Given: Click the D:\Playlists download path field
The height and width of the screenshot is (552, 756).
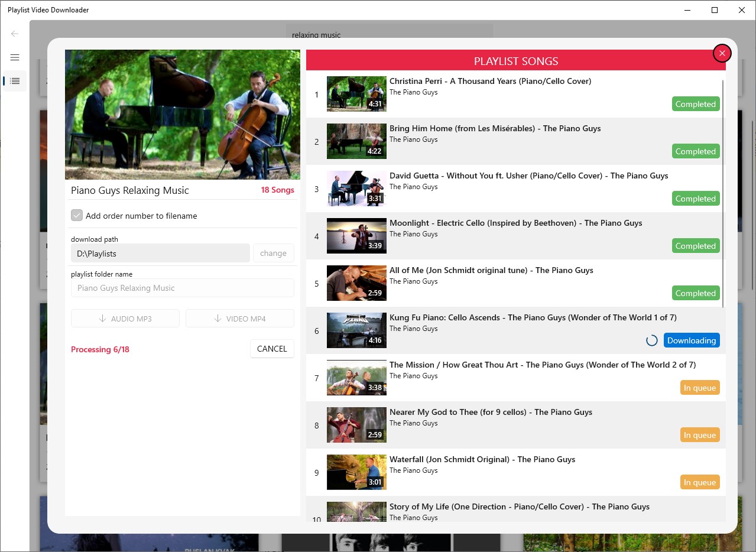Looking at the screenshot, I should pos(160,253).
